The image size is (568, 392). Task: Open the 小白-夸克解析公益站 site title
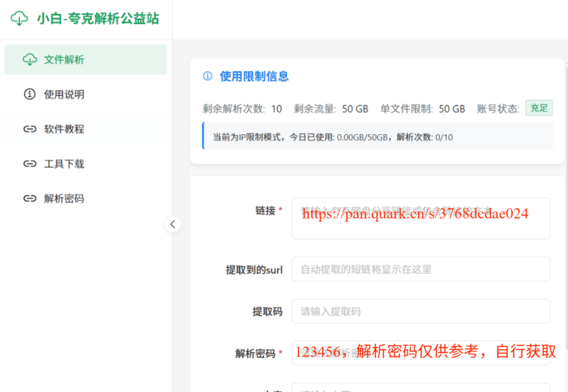pos(98,18)
